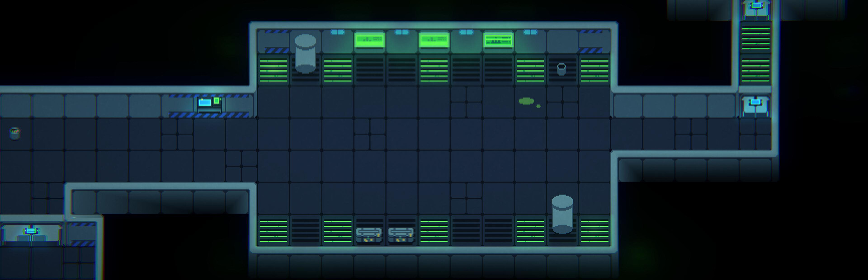Click the blue wall light right of third monitor
The width and height of the screenshot is (868, 280).
click(x=530, y=33)
